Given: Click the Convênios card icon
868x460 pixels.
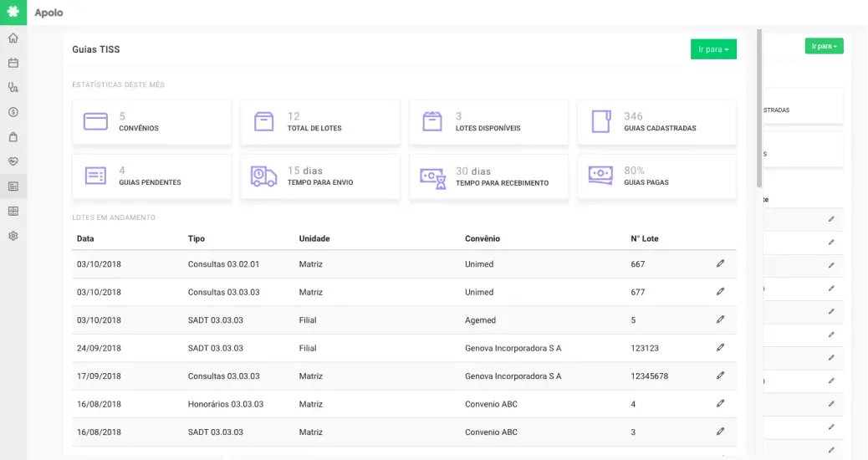Looking at the screenshot, I should point(95,121).
